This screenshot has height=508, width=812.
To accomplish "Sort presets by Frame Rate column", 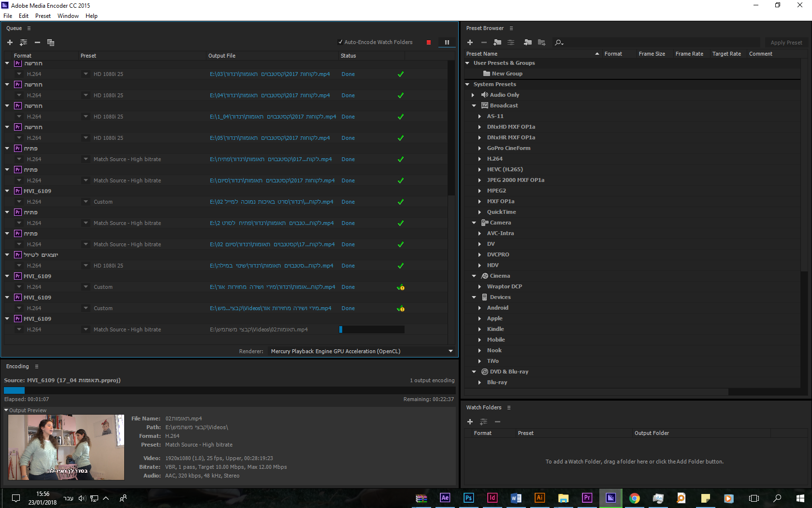I will coord(689,54).
